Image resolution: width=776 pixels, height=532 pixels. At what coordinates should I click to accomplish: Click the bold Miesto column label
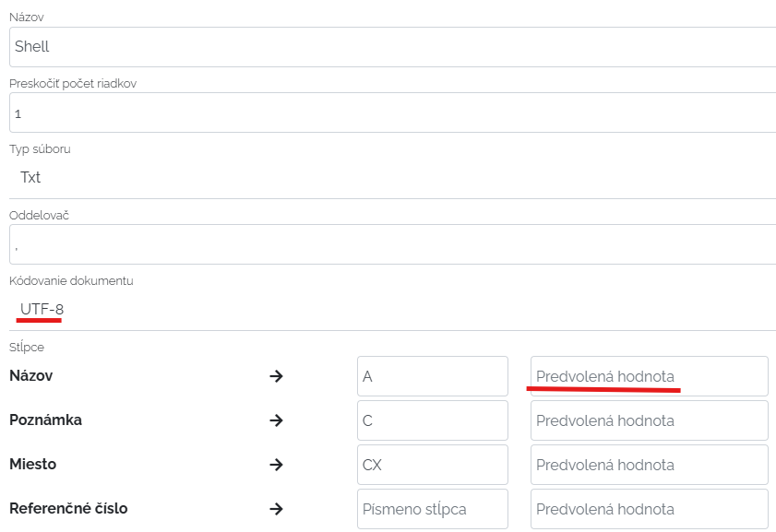pos(32,464)
